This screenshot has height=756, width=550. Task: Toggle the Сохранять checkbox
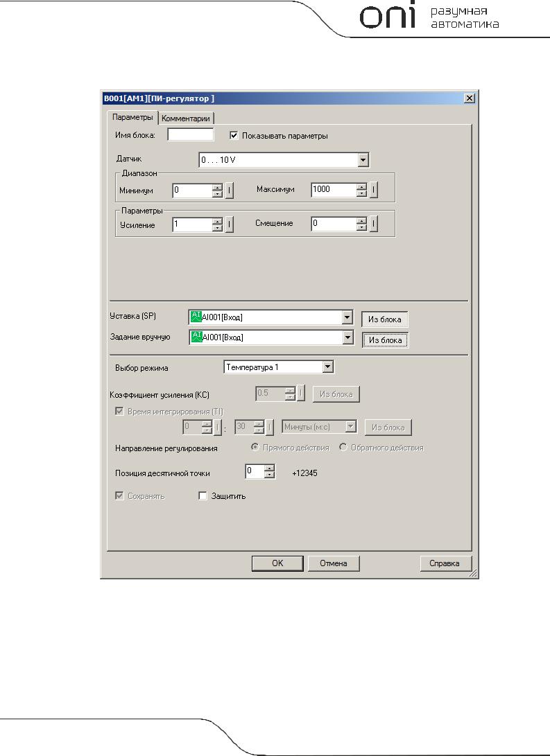(x=120, y=495)
